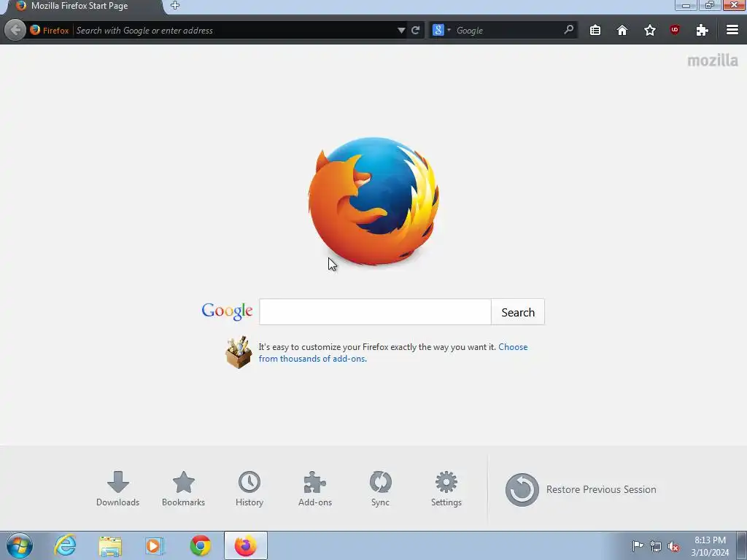Click the muted volume tray icon
This screenshot has height=560, width=747.
pos(673,546)
